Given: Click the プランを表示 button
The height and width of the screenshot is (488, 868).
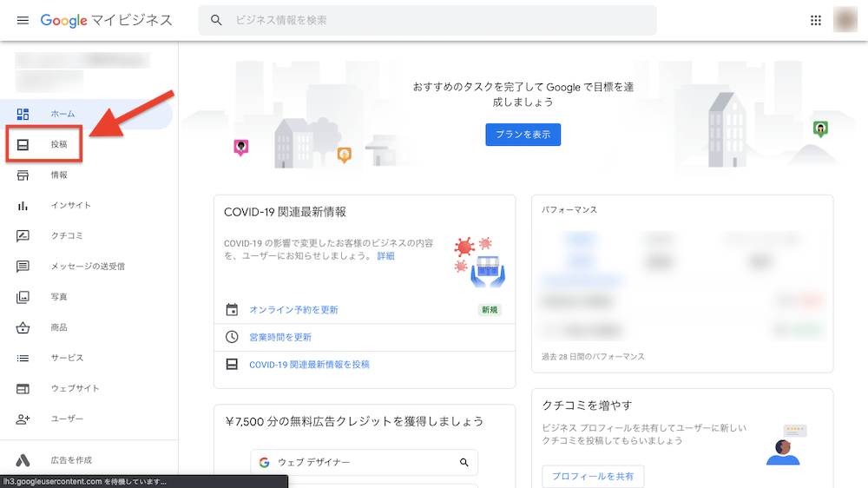Looking at the screenshot, I should pos(523,135).
